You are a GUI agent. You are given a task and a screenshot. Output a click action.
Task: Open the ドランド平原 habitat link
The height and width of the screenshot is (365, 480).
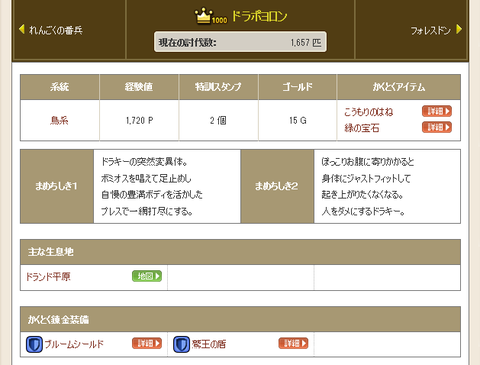click(48, 277)
